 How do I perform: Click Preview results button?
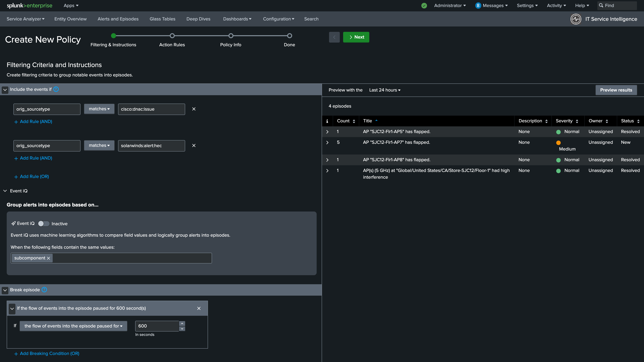pos(616,90)
